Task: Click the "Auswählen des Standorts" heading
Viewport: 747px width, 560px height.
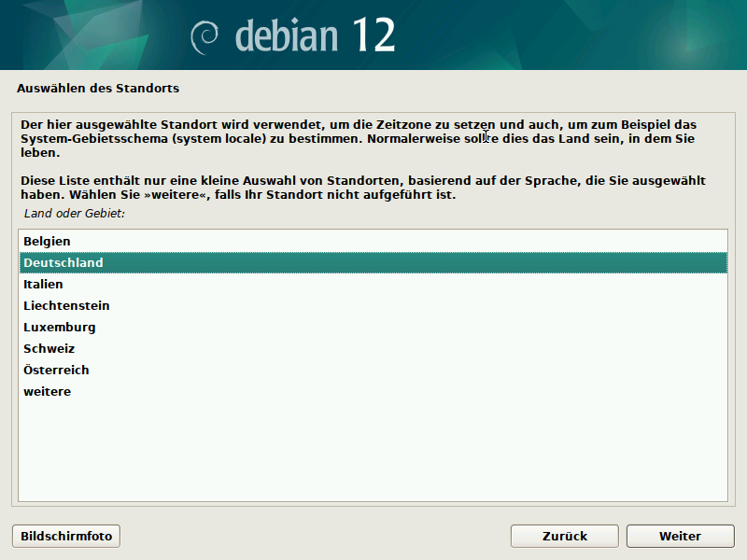Action: point(98,90)
